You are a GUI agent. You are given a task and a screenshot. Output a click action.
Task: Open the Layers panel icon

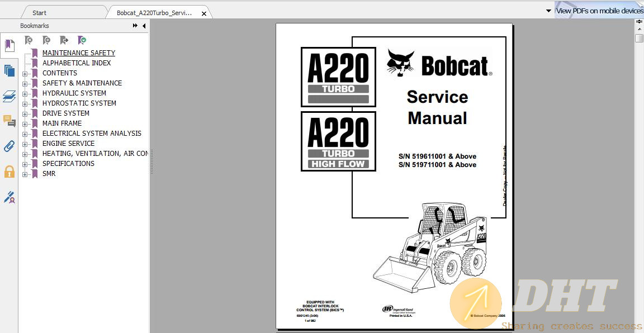(x=10, y=96)
